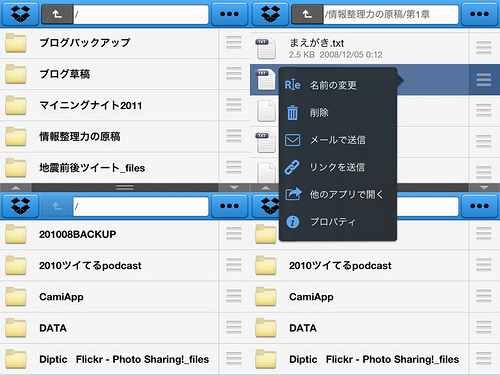500x375 pixels.
Task: Click the share arrow icon in popup
Action: click(293, 194)
